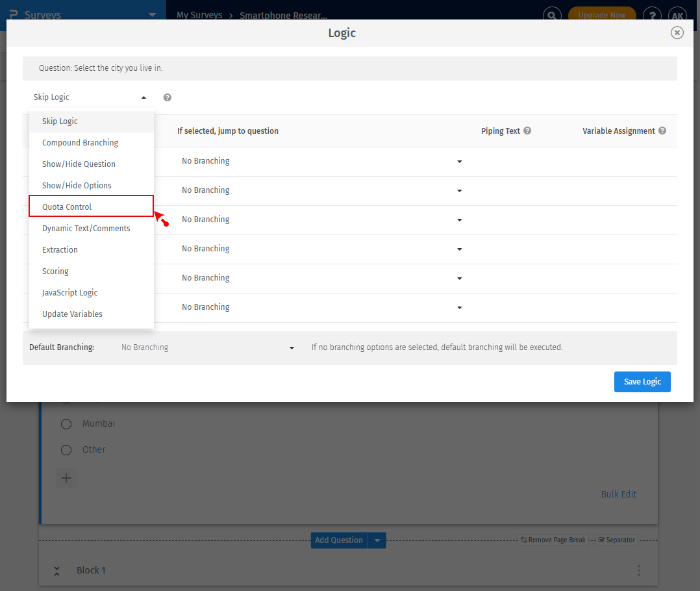This screenshot has width=700, height=591.
Task: Choose Scoring logic type
Action: pos(92,271)
